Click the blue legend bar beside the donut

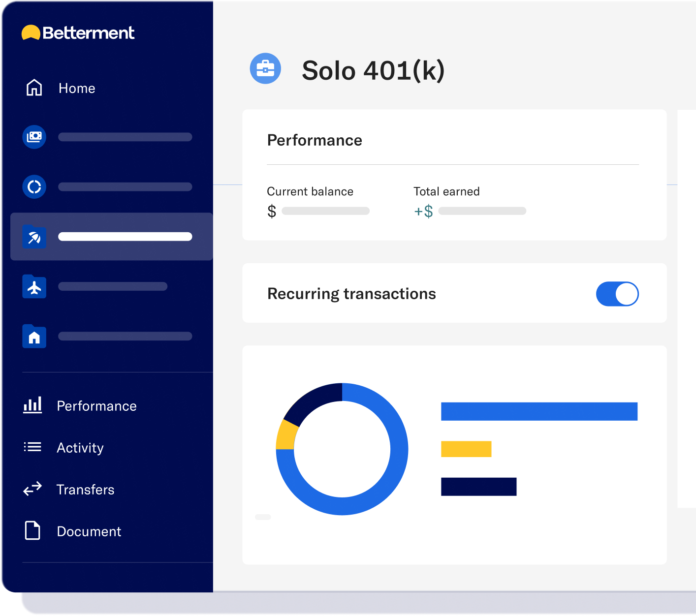click(539, 411)
